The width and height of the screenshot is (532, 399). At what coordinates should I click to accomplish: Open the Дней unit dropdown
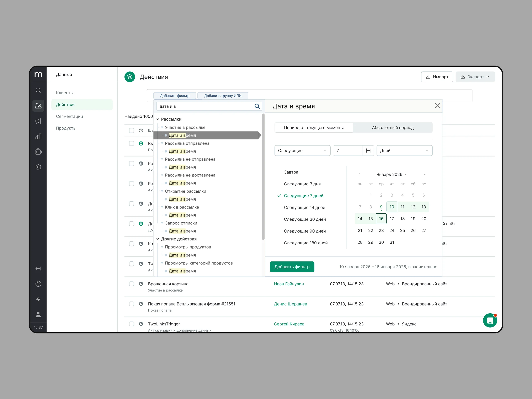[x=404, y=150]
